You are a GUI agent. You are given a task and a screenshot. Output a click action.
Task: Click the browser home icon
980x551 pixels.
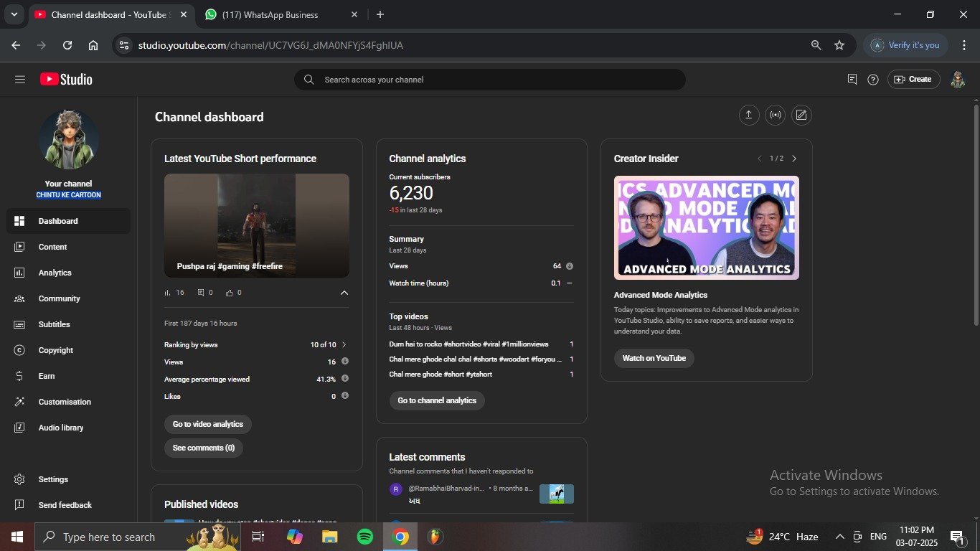(93, 45)
